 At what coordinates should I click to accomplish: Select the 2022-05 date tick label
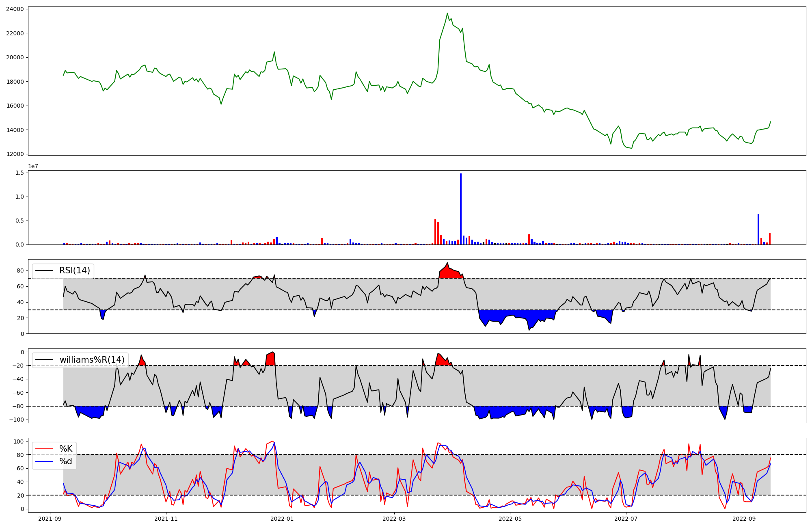coord(510,519)
